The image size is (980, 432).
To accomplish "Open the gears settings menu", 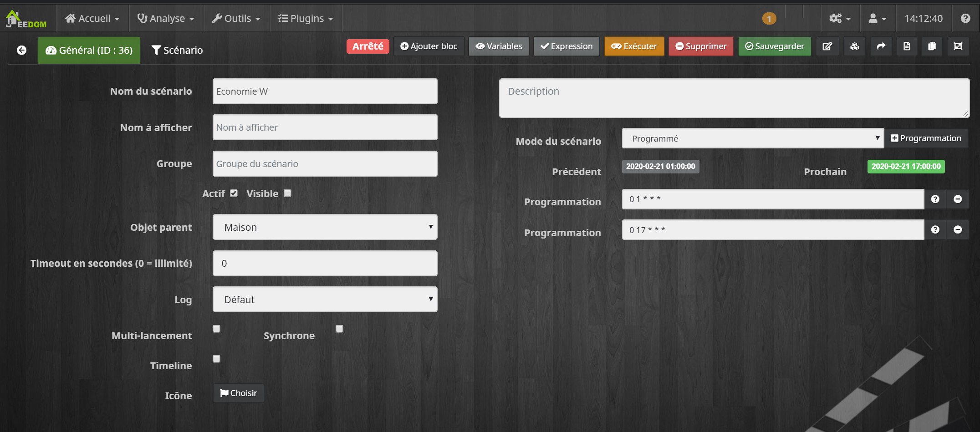I will pos(840,19).
